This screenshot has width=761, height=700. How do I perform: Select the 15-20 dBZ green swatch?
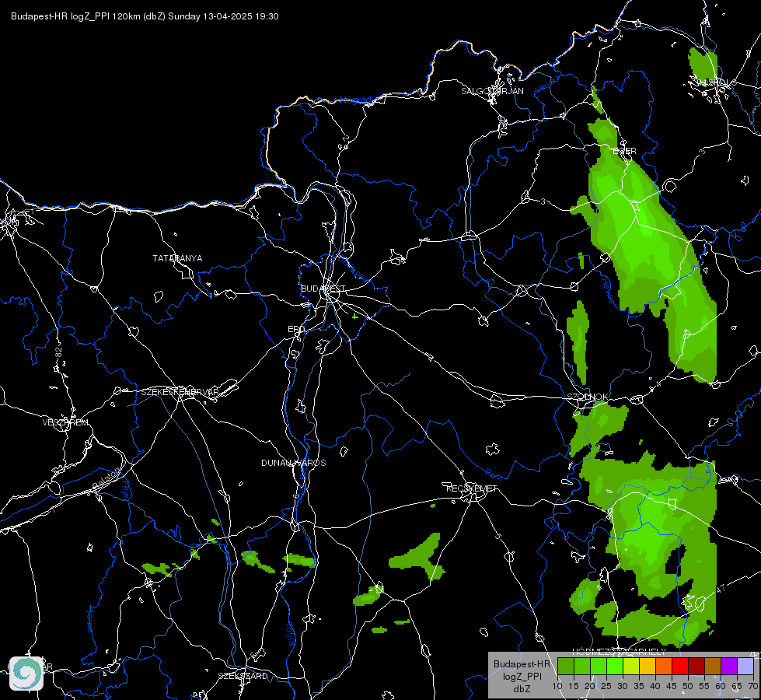coord(582,666)
